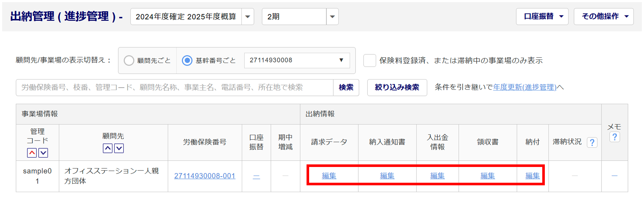Open the 口座振替 menu
This screenshot has height=203, width=644.
[x=542, y=16]
